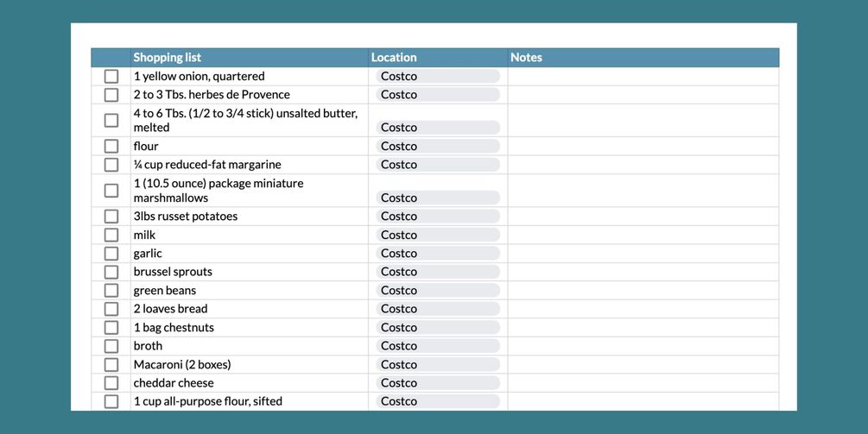This screenshot has height=434, width=868.
Task: Toggle the garlic checkbox
Action: (111, 253)
